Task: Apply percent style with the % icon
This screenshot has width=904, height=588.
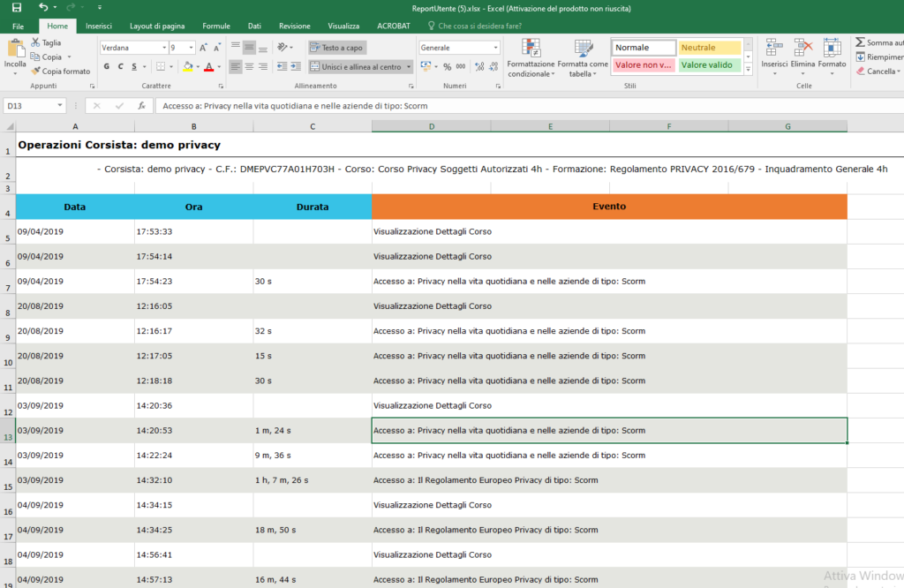Action: (x=447, y=67)
